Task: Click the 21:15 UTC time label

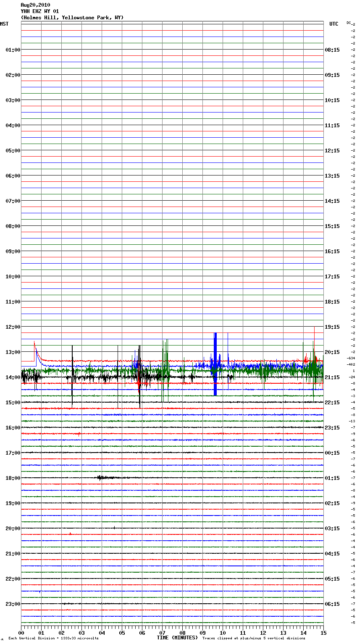Action: coord(332,377)
